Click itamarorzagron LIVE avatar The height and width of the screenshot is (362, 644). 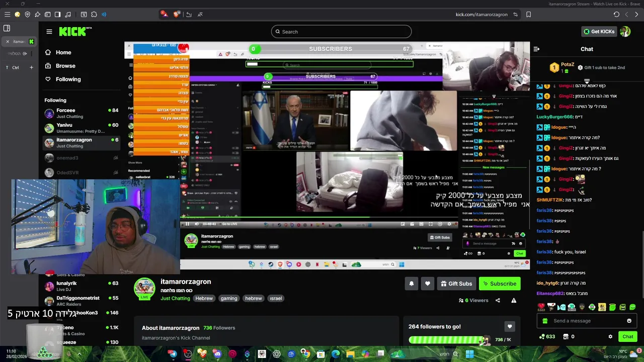click(144, 288)
